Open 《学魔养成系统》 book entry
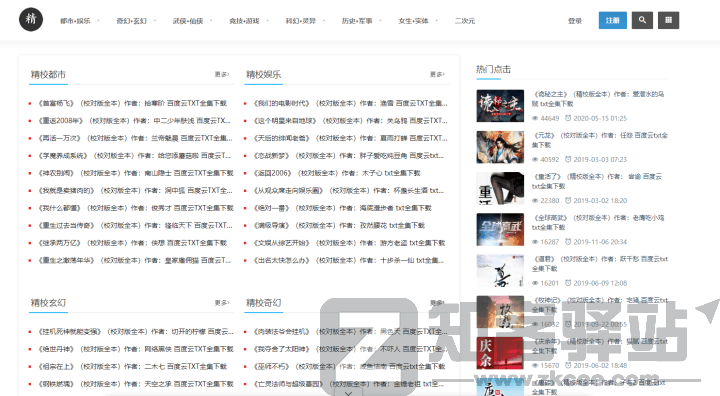Viewport: 720px width, 396px height. 134,156
